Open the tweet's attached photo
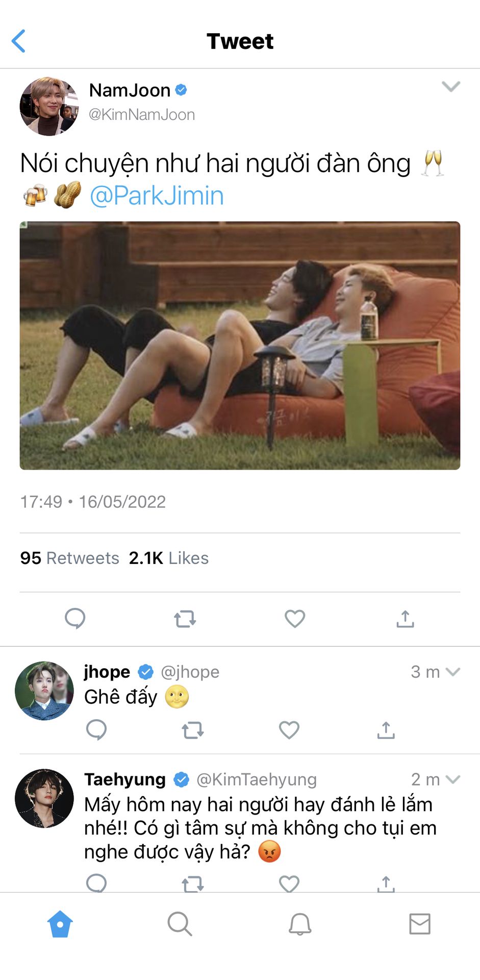Screen dimensions: 480x980 click(240, 346)
